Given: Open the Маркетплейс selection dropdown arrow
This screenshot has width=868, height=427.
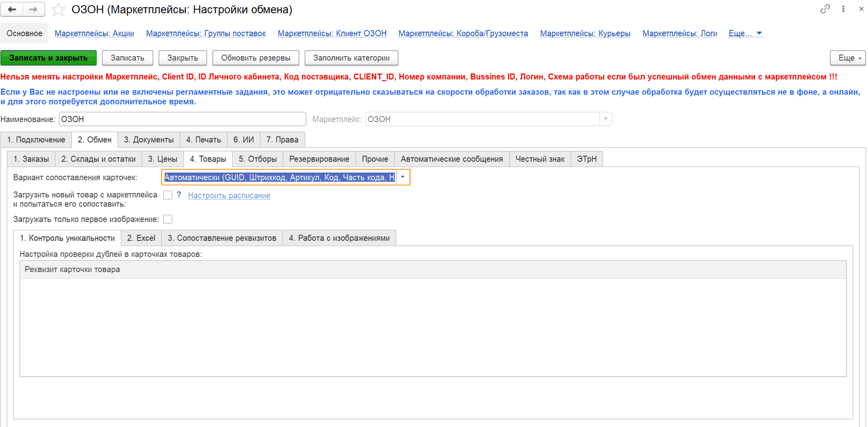Looking at the screenshot, I should click(605, 119).
